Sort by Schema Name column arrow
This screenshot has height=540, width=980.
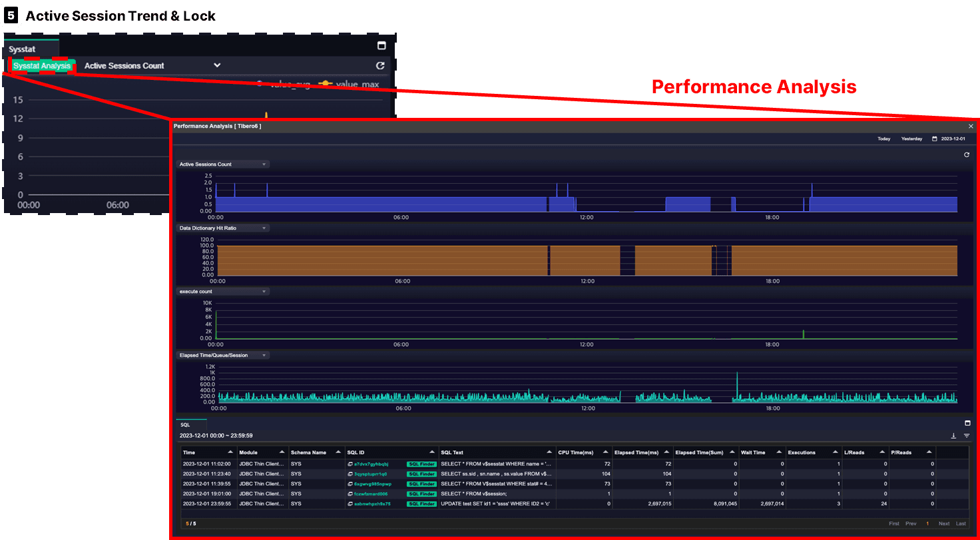tap(338, 452)
